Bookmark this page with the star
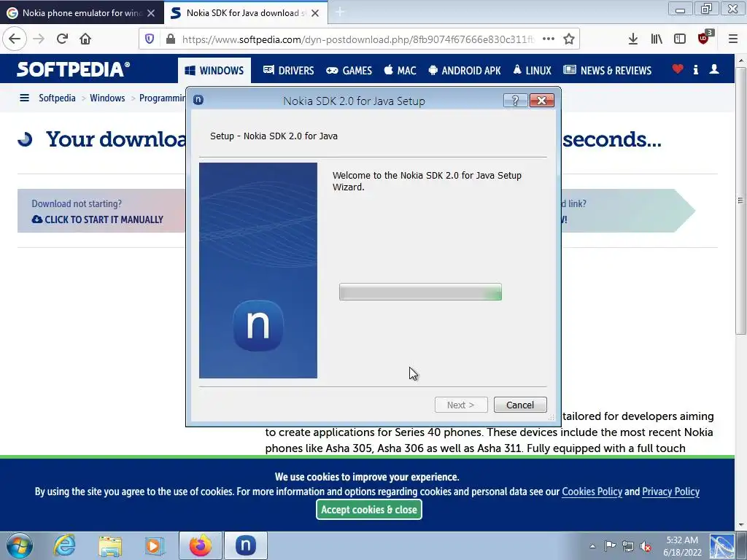 [x=569, y=39]
